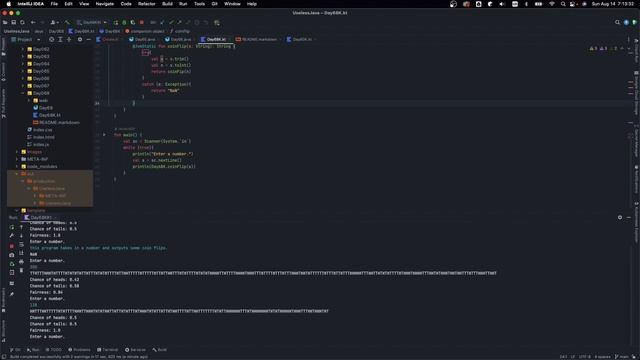
Task: Click the Rerun icon in Run panel
Action: point(12,227)
